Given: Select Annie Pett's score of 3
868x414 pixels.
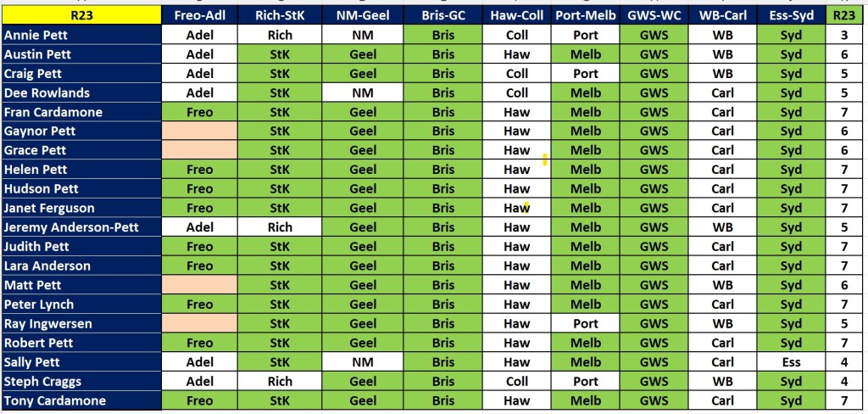Looking at the screenshot, I should (844, 36).
